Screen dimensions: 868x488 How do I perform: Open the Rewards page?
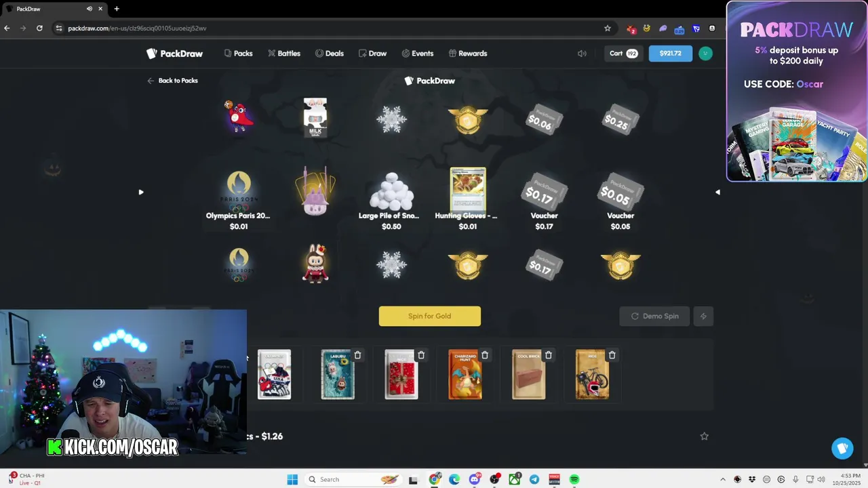[x=467, y=54]
